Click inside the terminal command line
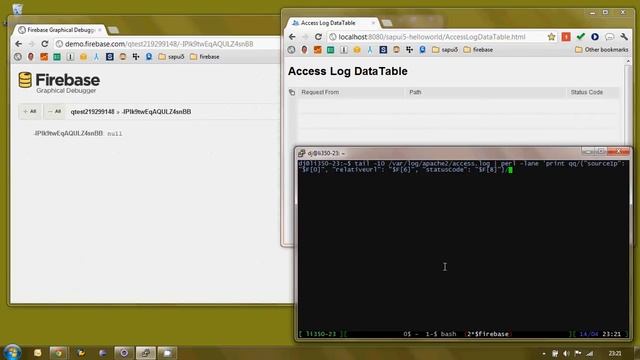The width and height of the screenshot is (640, 360). coord(462,167)
